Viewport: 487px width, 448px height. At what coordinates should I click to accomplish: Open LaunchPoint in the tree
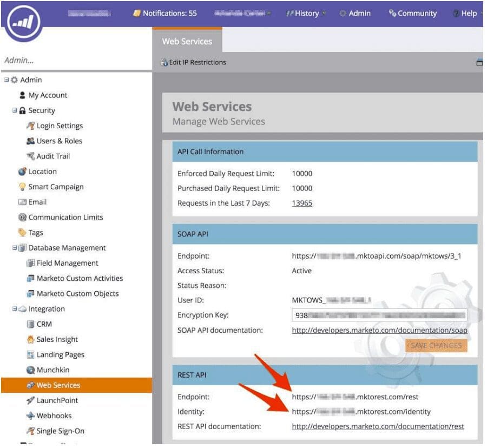[x=57, y=400]
